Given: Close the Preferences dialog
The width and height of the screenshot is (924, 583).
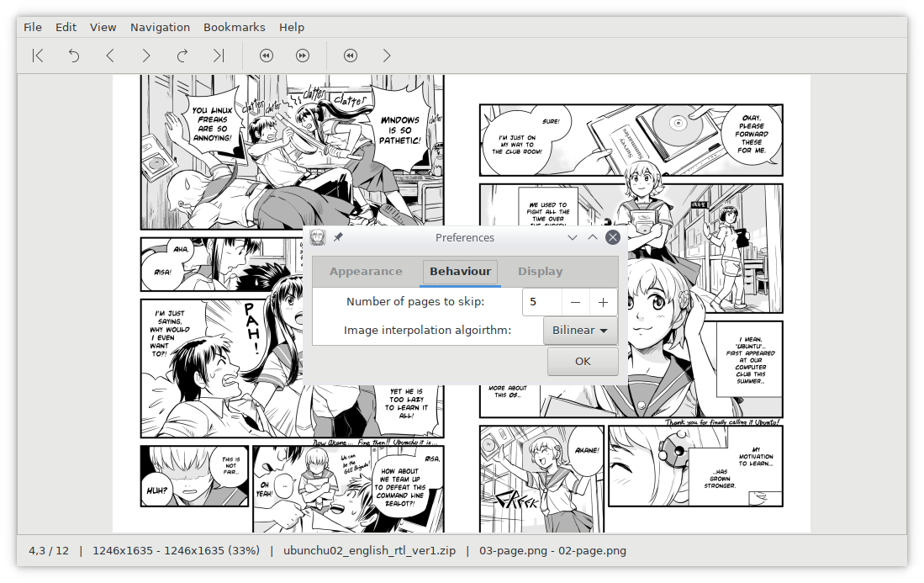Looking at the screenshot, I should [613, 237].
